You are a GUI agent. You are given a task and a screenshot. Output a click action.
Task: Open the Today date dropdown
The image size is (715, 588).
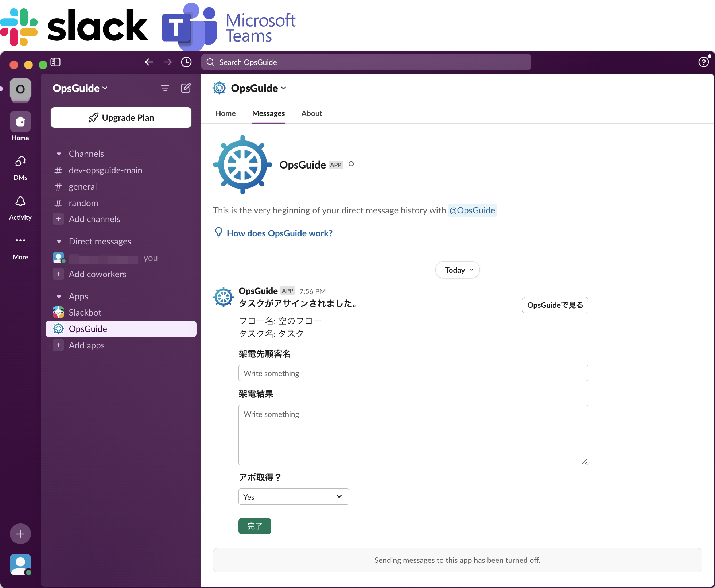click(x=458, y=270)
